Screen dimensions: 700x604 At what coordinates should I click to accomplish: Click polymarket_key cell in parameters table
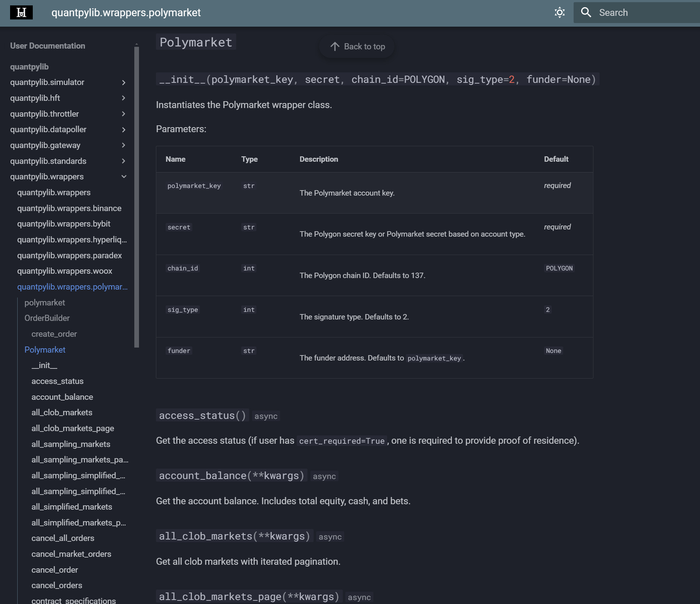[x=194, y=186]
